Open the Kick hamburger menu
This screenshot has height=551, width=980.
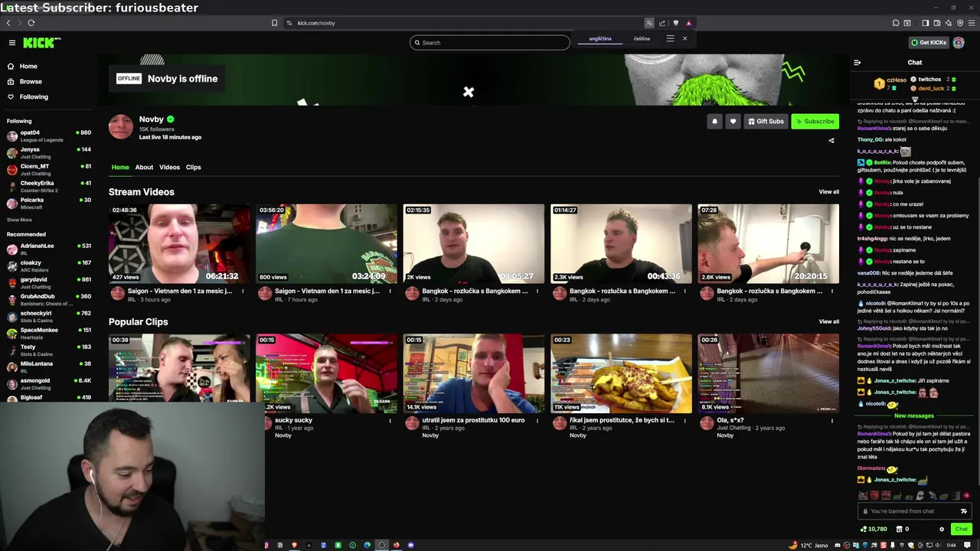(x=12, y=43)
